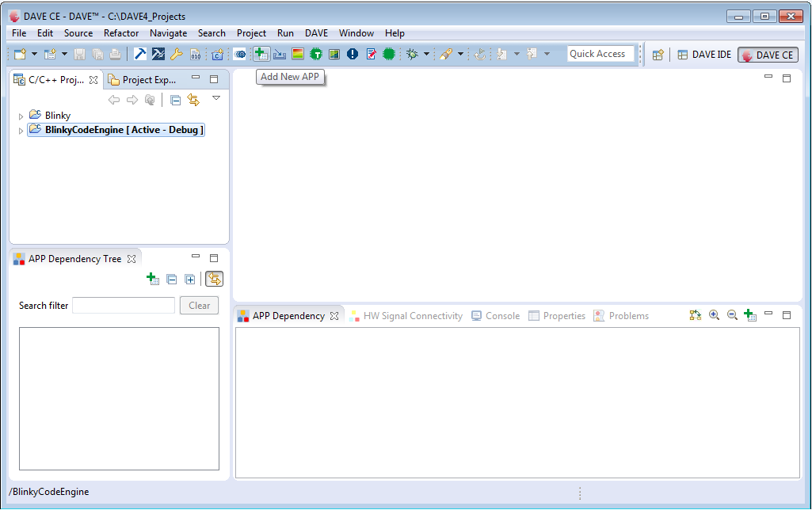
Task: Close the APP Dependency Tree tab
Action: (132, 259)
